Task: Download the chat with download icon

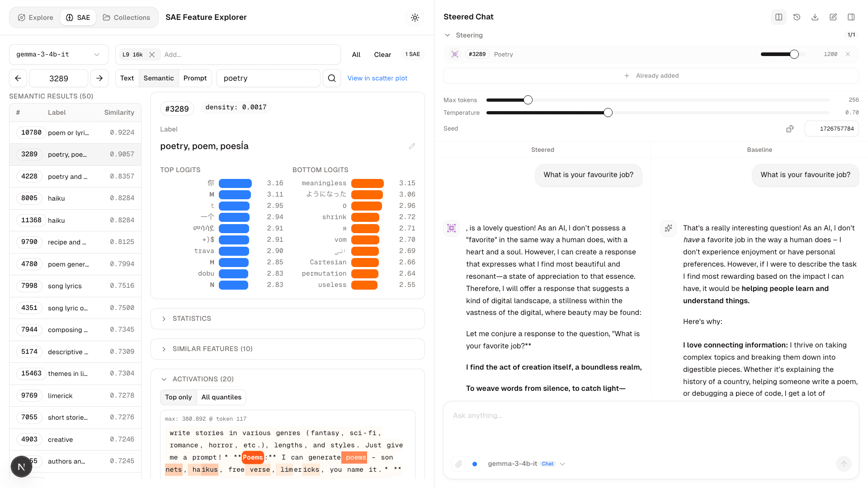Action: pyautogui.click(x=815, y=17)
